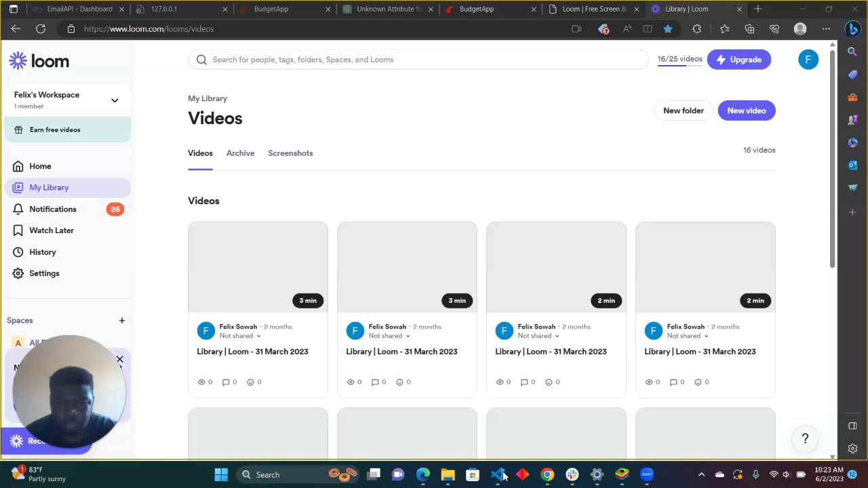Open Edge profile avatar
The image size is (868, 488).
point(800,29)
